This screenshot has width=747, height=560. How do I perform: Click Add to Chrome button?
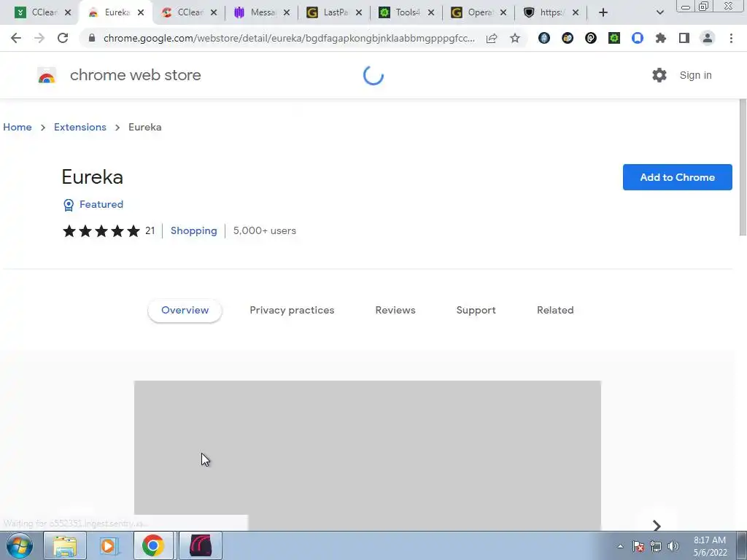click(678, 177)
